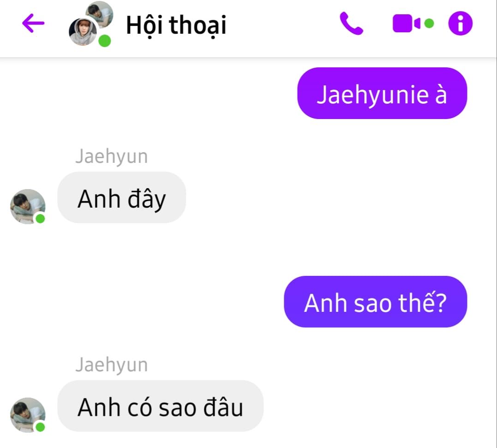Open conversation info with the i icon
The image size is (497, 448).
click(460, 23)
